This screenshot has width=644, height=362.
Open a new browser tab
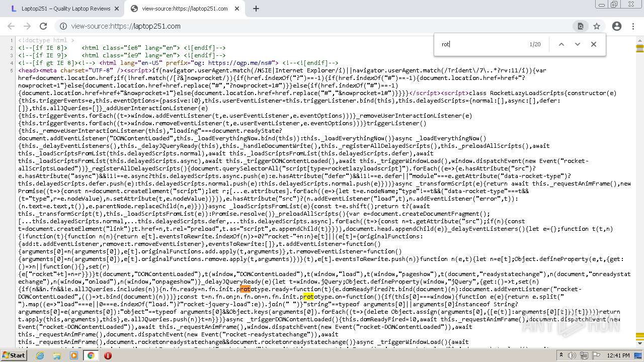256,9
